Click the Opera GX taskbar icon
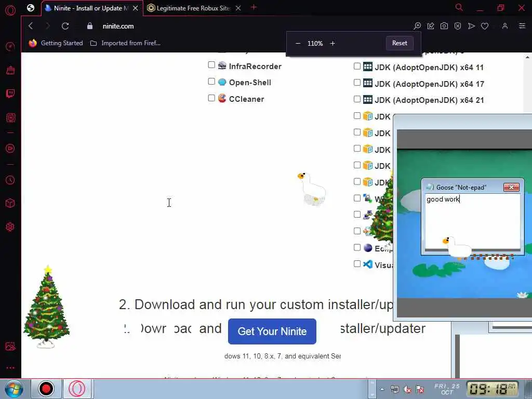This screenshot has width=532, height=399. click(78, 389)
